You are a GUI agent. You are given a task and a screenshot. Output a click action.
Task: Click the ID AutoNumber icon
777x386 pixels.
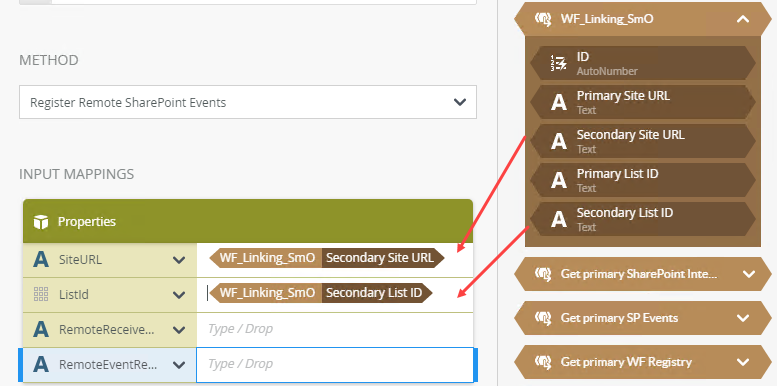pyautogui.click(x=558, y=63)
